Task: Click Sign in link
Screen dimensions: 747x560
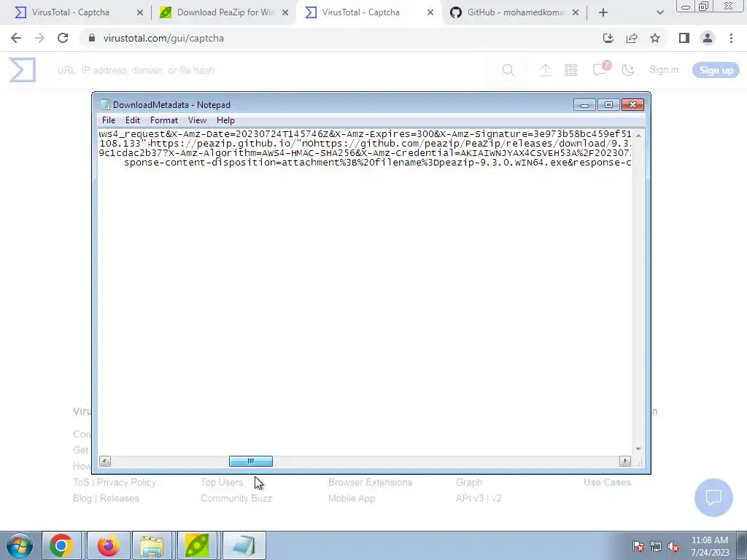Action: (x=664, y=70)
